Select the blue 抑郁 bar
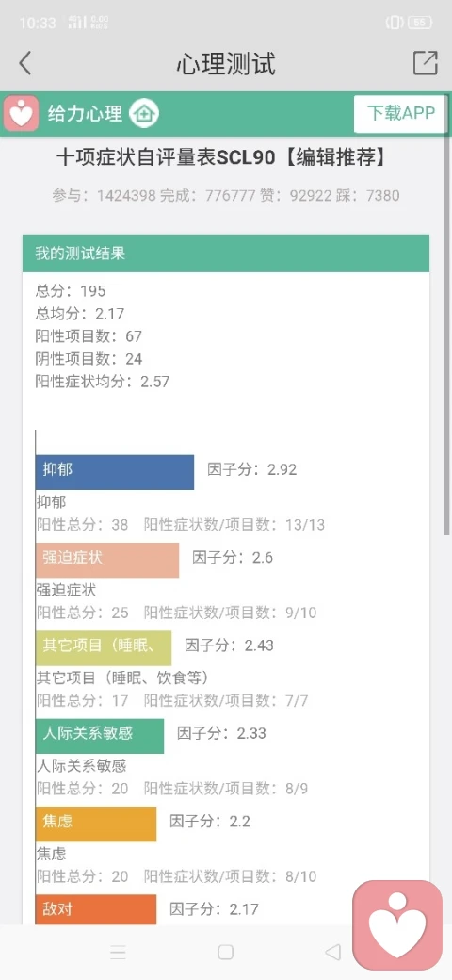Viewport: 452px width, 980px height. (115, 472)
